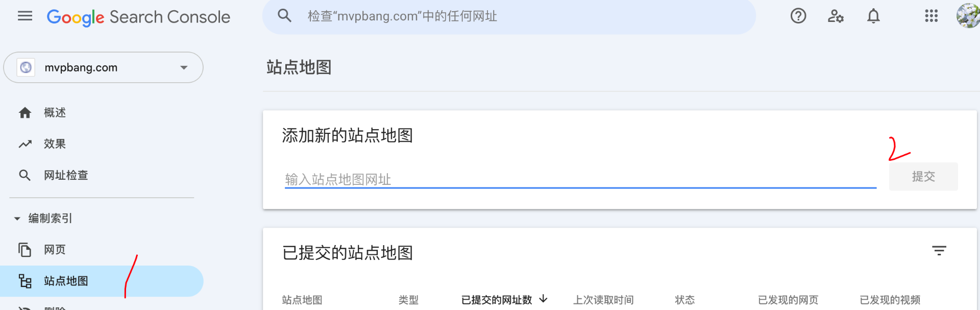
Task: Open Search Console help
Action: coord(798,16)
